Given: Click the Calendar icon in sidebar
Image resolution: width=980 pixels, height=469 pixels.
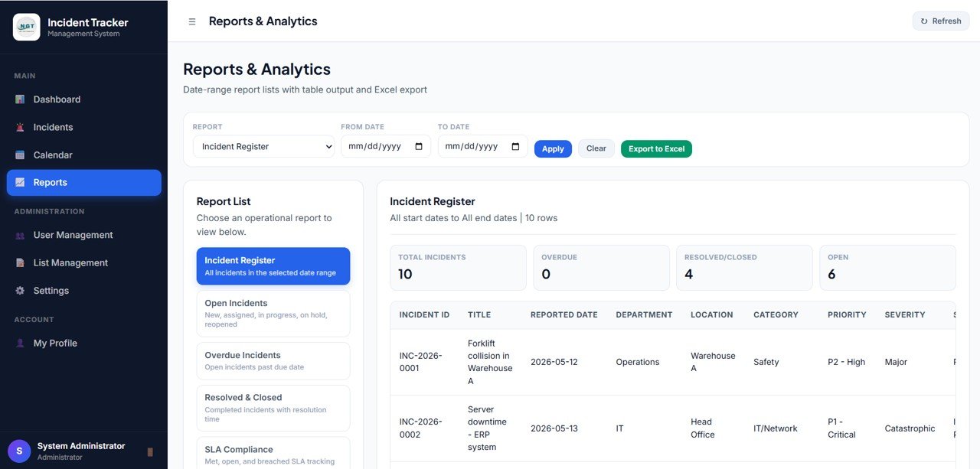Looking at the screenshot, I should (x=20, y=155).
